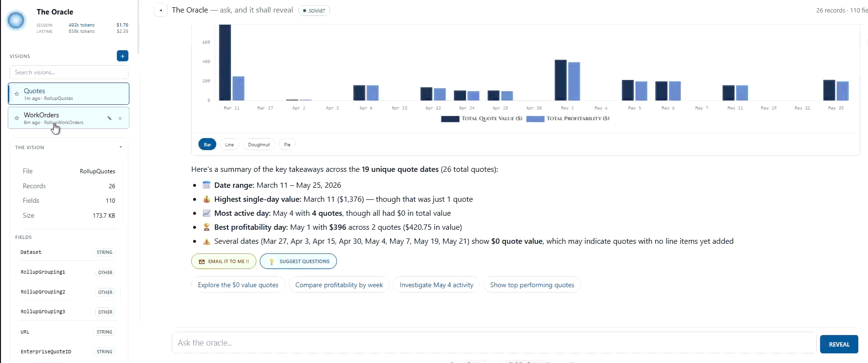868x363 pixels.
Task: Toggle Total Quote Value legend swatch
Action: 450,119
